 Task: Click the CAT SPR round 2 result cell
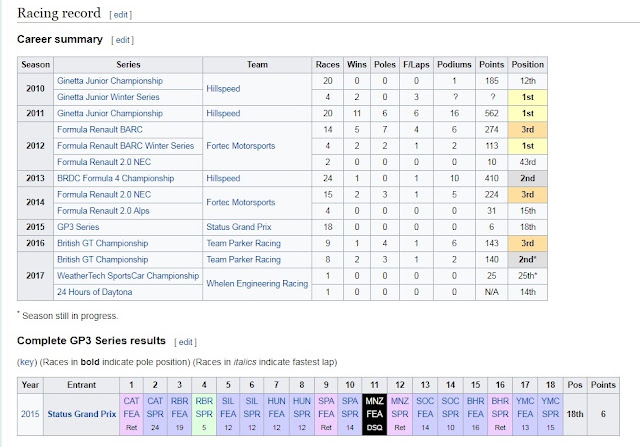coord(155,414)
